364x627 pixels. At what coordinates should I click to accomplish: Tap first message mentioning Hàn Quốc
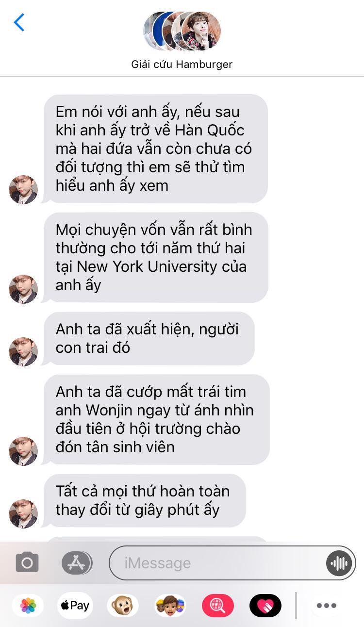pos(155,148)
